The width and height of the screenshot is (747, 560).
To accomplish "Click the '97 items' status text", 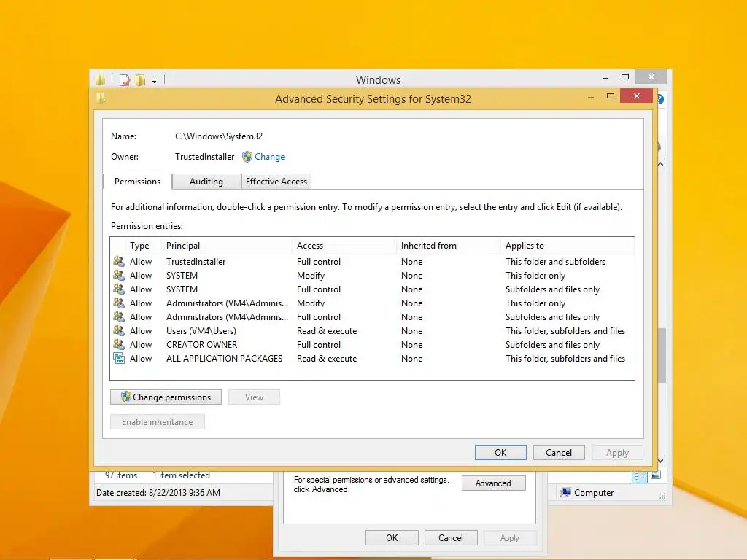I will [x=121, y=475].
